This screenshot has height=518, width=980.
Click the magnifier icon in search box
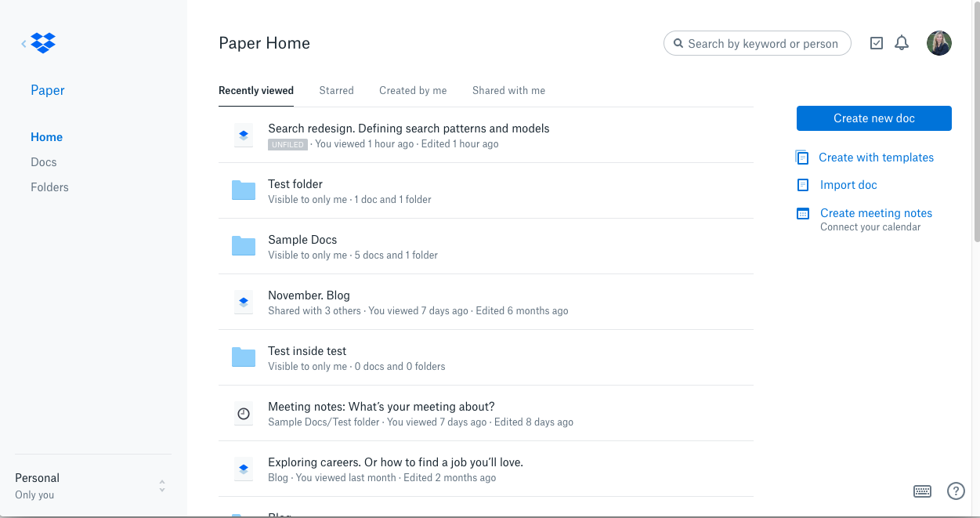678,44
